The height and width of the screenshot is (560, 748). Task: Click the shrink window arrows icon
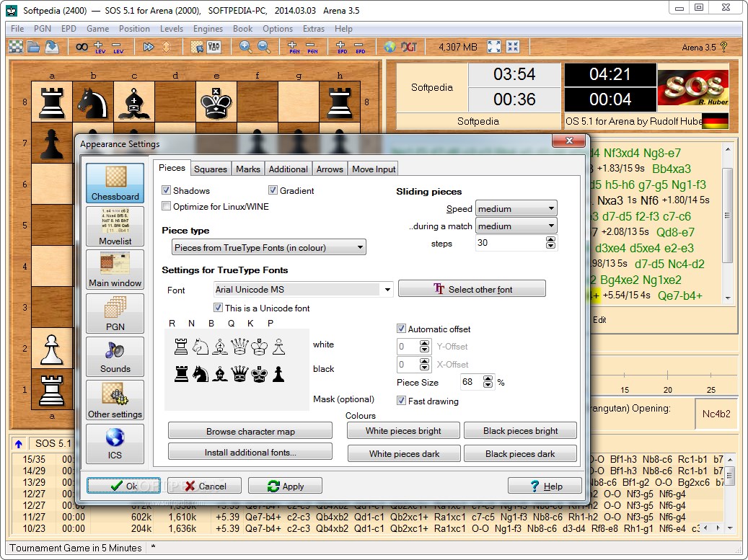(x=513, y=47)
